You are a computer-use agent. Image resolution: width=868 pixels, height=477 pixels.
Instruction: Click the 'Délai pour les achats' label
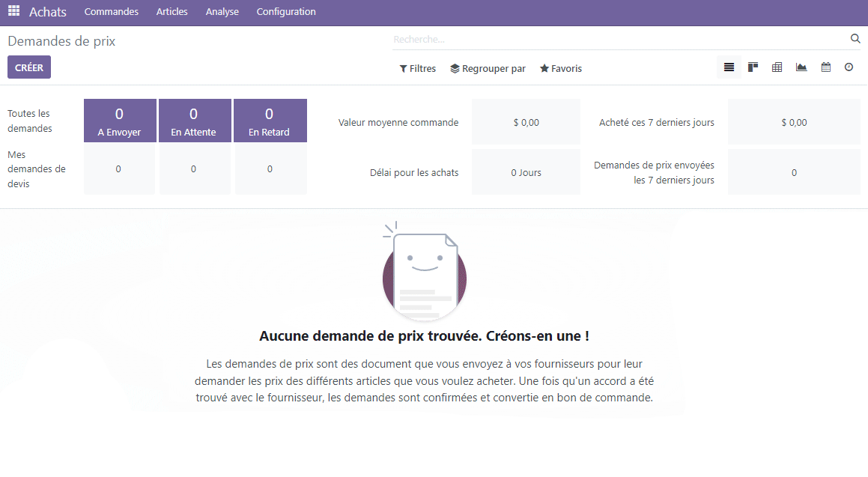pyautogui.click(x=414, y=172)
